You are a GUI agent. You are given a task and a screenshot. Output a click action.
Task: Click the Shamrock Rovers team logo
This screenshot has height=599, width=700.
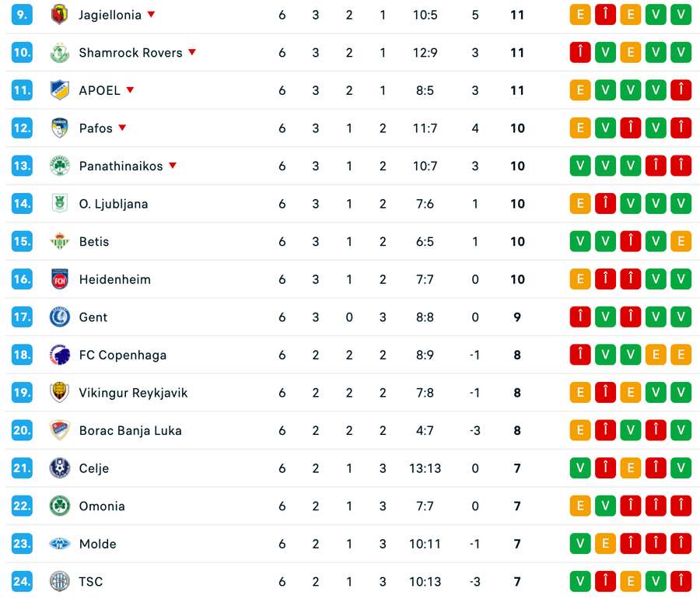pyautogui.click(x=60, y=53)
